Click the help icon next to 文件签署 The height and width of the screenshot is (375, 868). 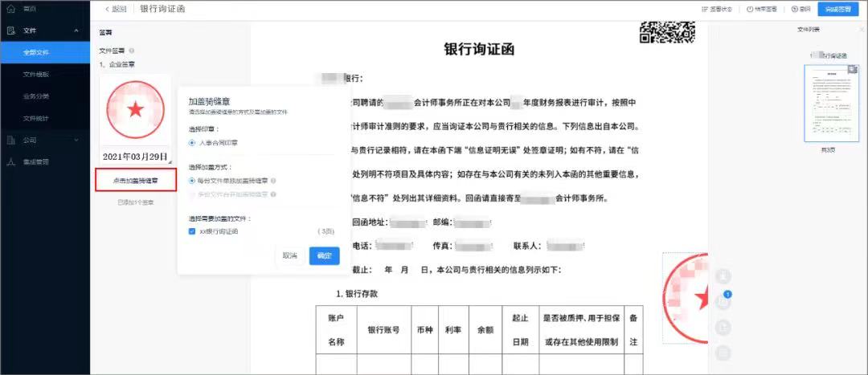131,51
